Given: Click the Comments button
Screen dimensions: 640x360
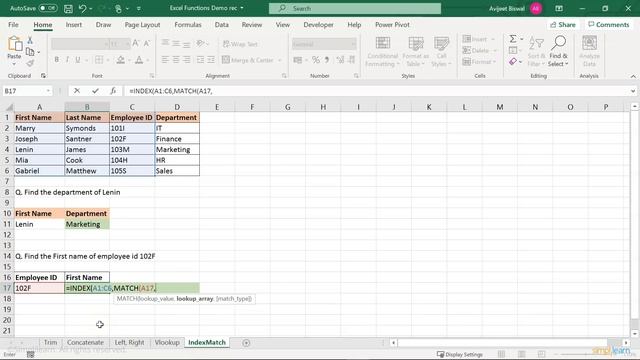Looking at the screenshot, I should [x=609, y=25].
